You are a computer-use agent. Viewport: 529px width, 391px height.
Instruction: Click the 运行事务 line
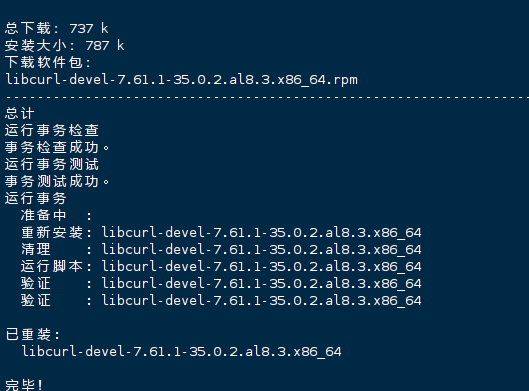click(36, 198)
